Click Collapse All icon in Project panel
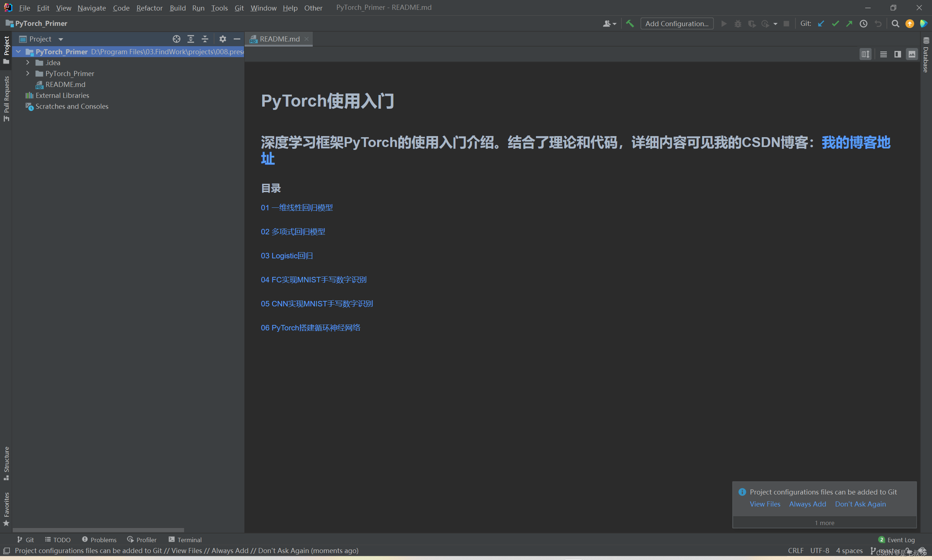The image size is (932, 560). (205, 39)
